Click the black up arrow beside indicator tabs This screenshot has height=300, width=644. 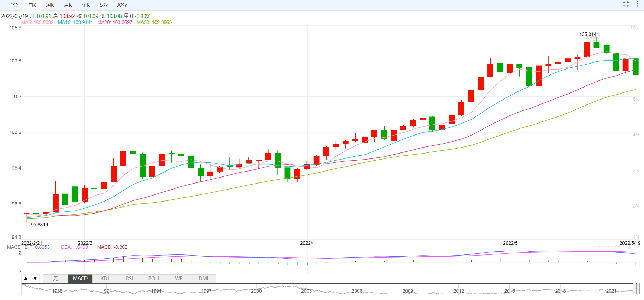click(x=25, y=278)
